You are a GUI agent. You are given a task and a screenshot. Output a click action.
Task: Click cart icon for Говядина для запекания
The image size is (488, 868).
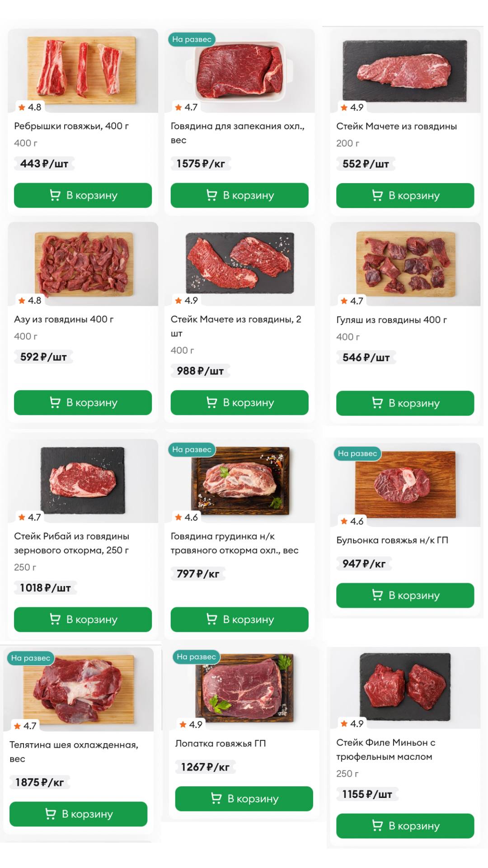(211, 195)
